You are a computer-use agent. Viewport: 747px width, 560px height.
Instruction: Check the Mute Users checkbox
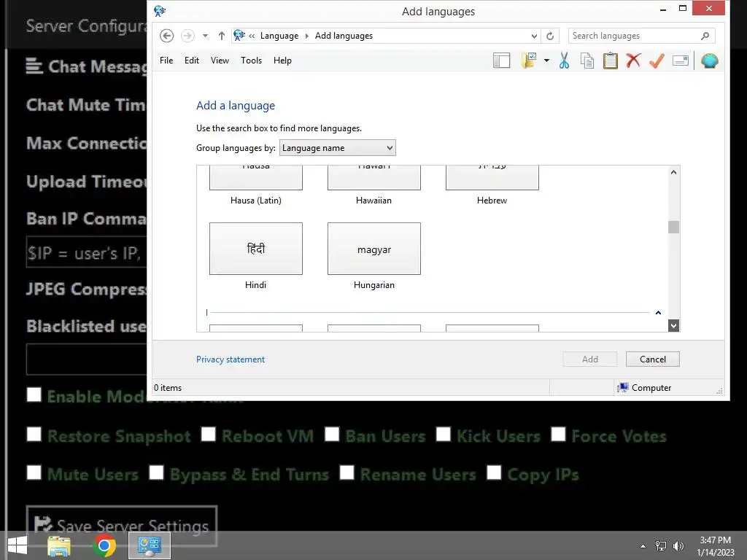pos(34,472)
